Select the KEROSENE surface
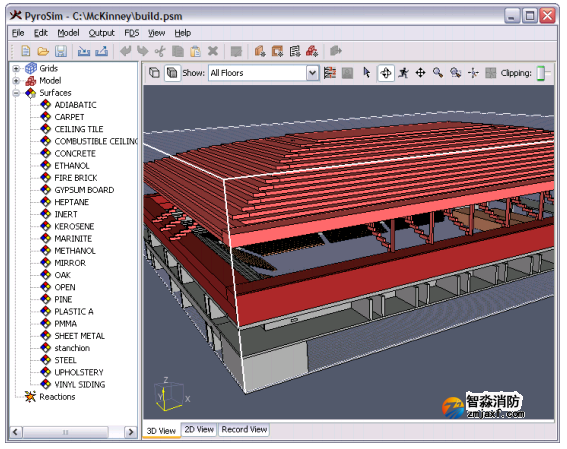 74,226
